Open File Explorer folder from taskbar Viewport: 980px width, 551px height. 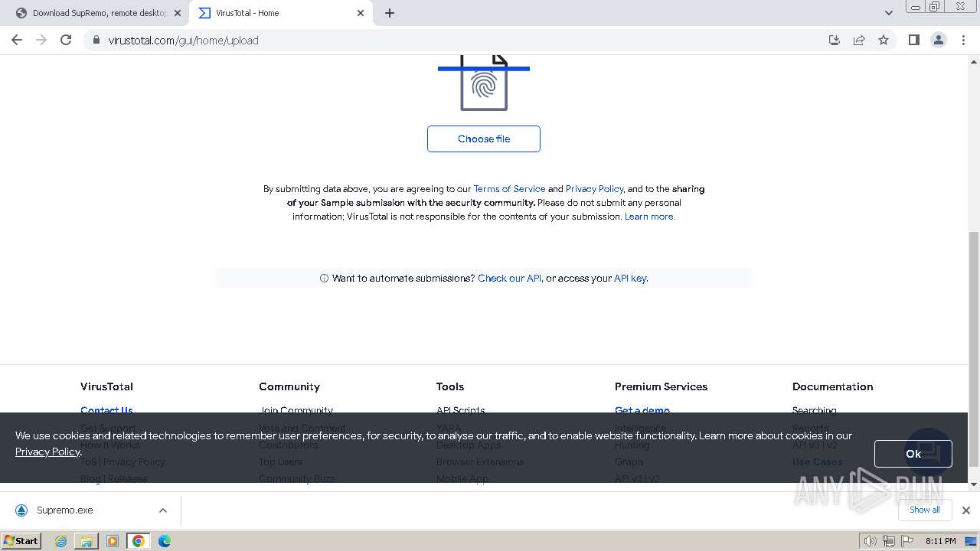87,541
